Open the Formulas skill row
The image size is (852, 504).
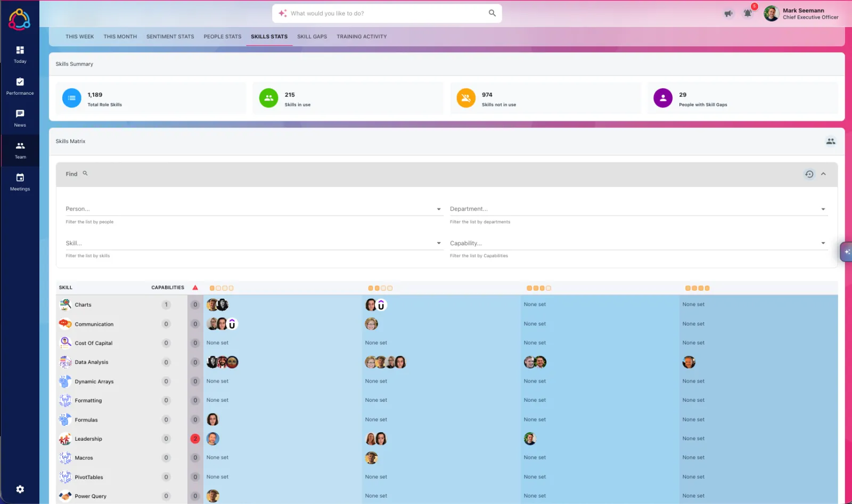[86, 419]
